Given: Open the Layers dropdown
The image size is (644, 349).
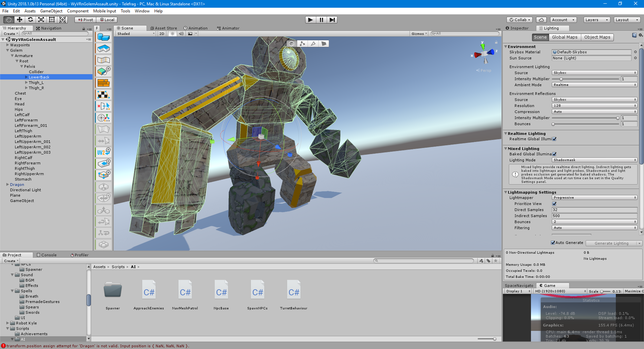Looking at the screenshot, I should click(x=596, y=20).
